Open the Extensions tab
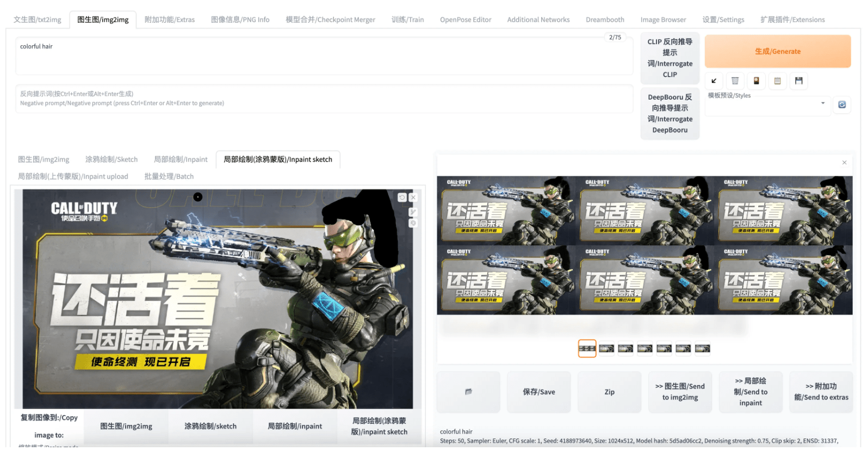This screenshot has height=457, width=868. 792,20
